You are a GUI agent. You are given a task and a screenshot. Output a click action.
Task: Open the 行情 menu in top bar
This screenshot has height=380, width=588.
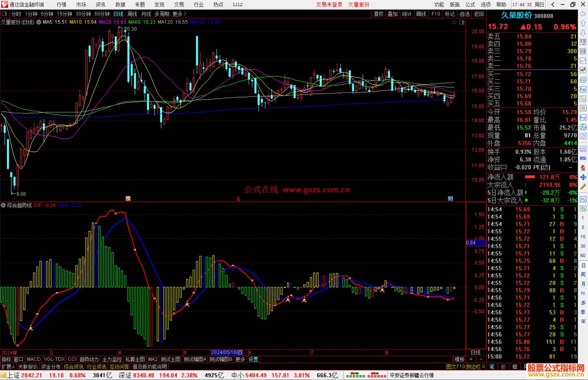click(61, 4)
